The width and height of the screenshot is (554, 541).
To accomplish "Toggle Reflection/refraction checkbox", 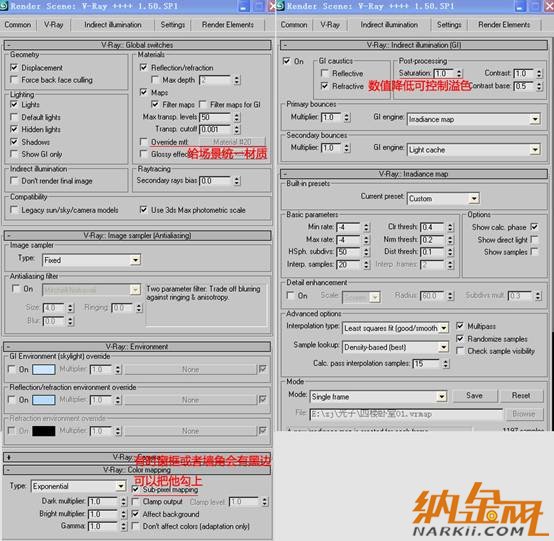I will pyautogui.click(x=143, y=67).
